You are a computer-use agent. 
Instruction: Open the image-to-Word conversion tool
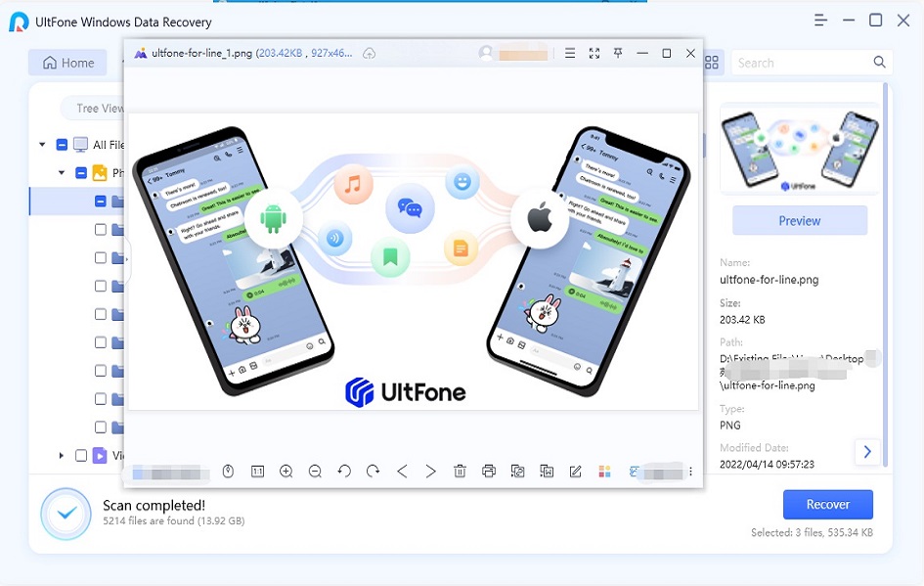pos(547,471)
